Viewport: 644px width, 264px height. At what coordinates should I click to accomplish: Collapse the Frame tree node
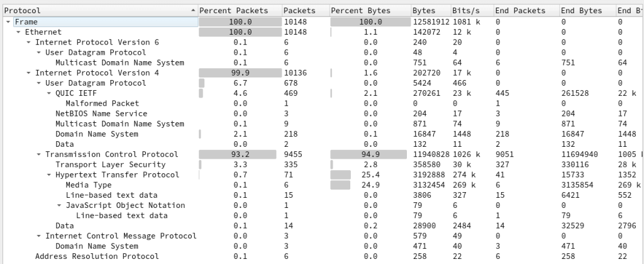pos(8,21)
